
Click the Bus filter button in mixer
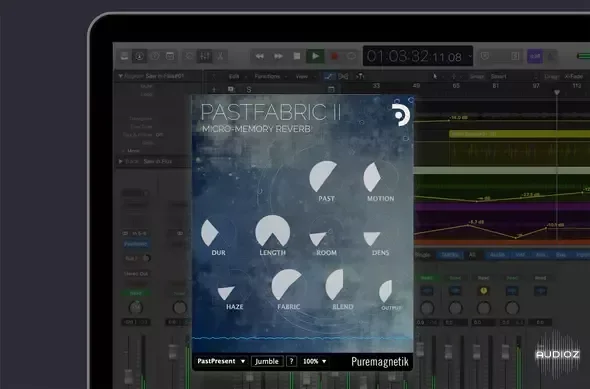561,255
